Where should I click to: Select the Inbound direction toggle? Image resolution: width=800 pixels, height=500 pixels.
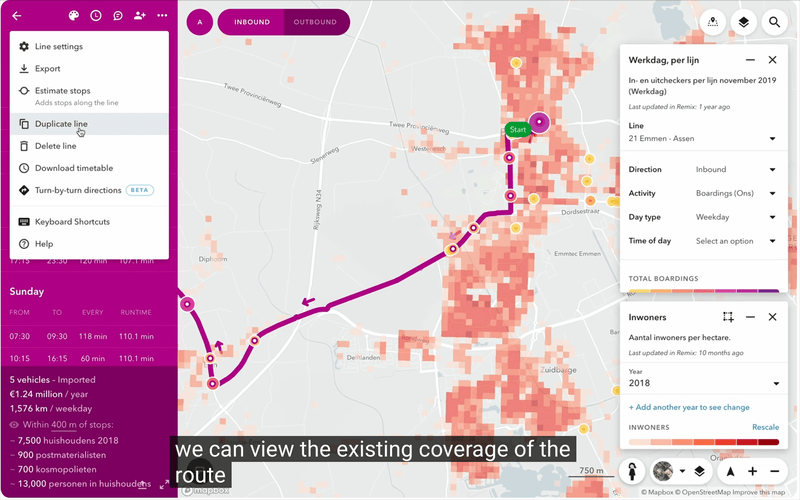coord(250,22)
